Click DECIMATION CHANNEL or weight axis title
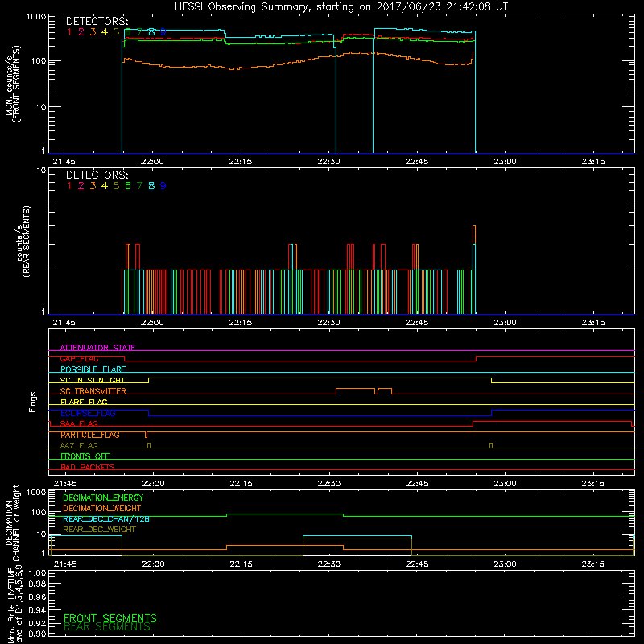This screenshot has width=644, height=644. pos(12,522)
